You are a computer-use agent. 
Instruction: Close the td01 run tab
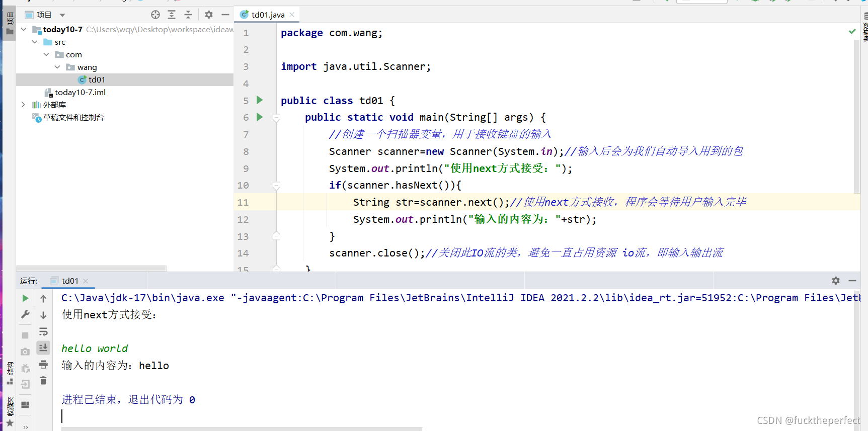click(86, 281)
